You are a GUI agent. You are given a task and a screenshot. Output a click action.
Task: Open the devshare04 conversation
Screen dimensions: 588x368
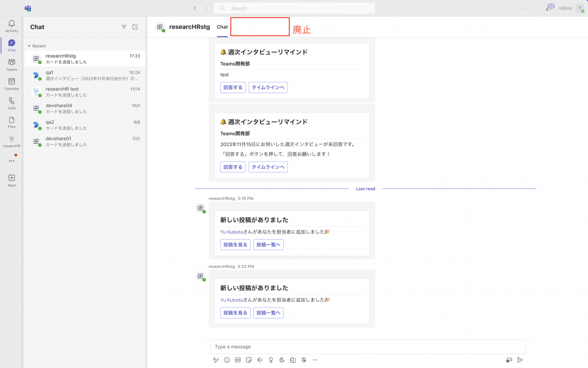[85, 108]
